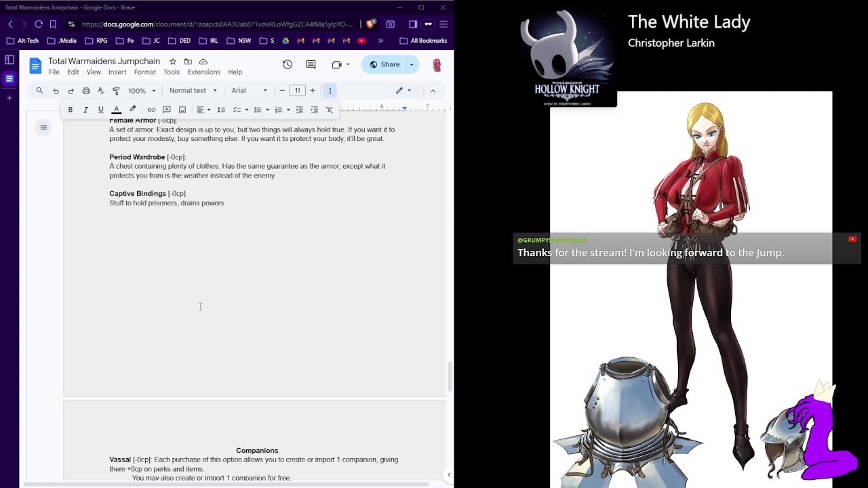Open the All Bookmarks folder
This screenshot has width=868, height=488.
click(423, 41)
